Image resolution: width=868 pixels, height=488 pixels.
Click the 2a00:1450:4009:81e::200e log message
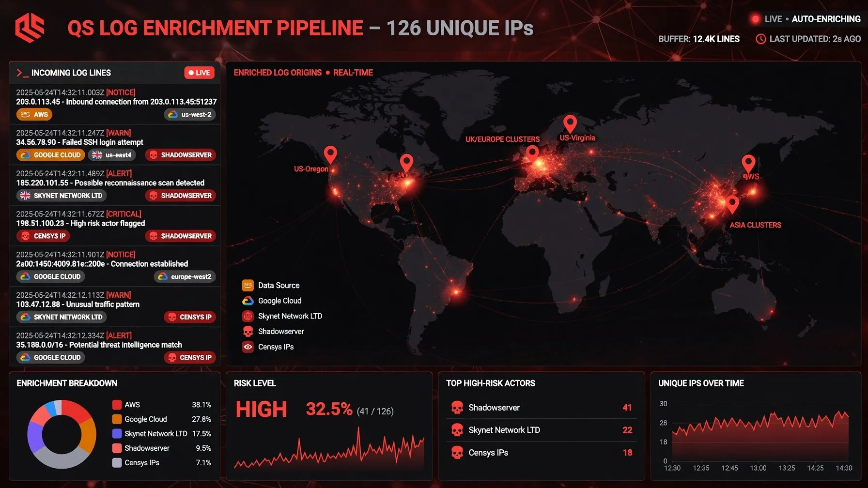point(102,264)
